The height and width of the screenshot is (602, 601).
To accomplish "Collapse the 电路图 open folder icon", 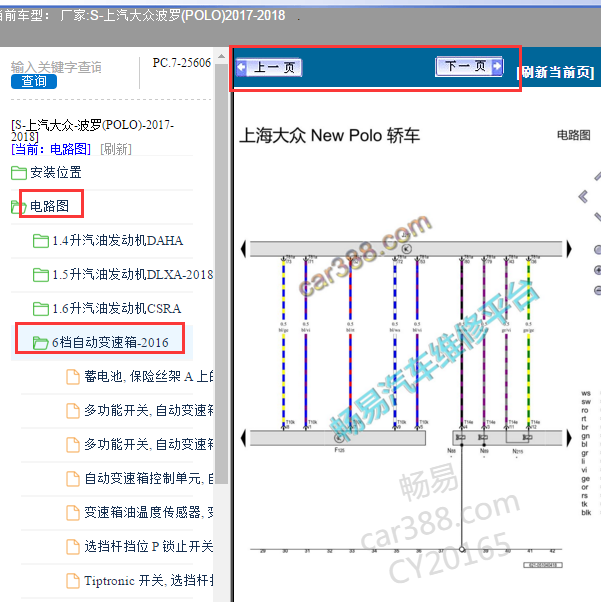I will tap(18, 207).
